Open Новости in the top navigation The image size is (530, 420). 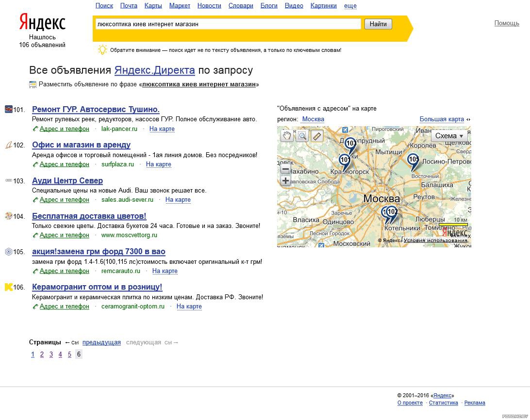[x=209, y=6]
